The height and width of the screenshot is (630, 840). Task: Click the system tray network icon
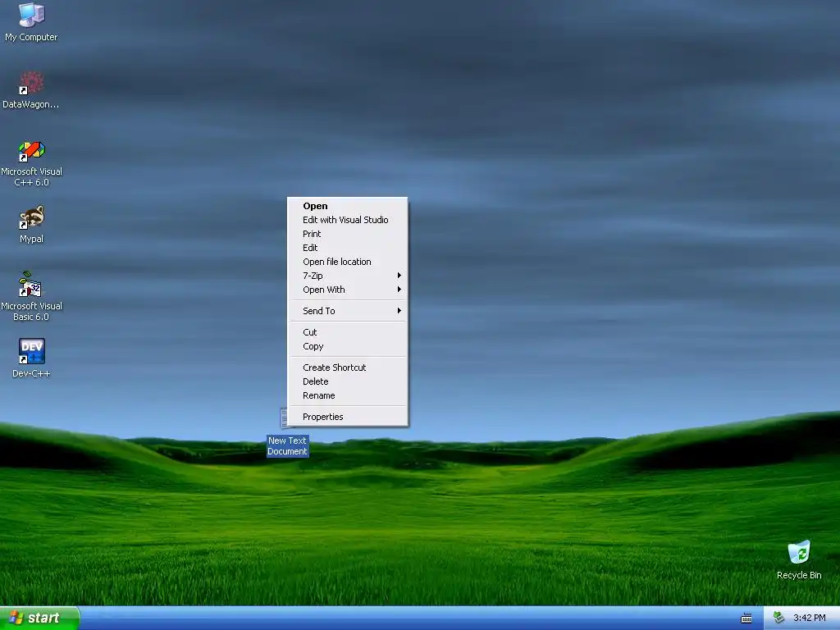[x=778, y=618]
